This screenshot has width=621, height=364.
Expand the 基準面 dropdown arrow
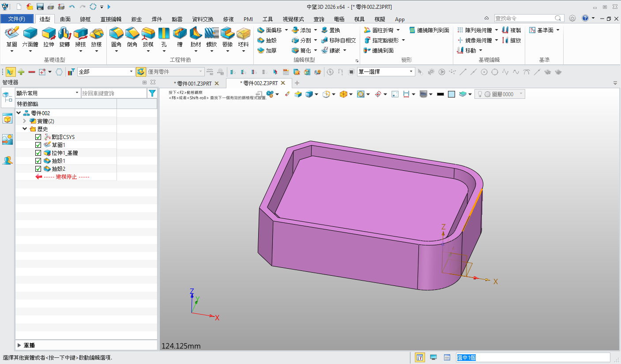558,30
